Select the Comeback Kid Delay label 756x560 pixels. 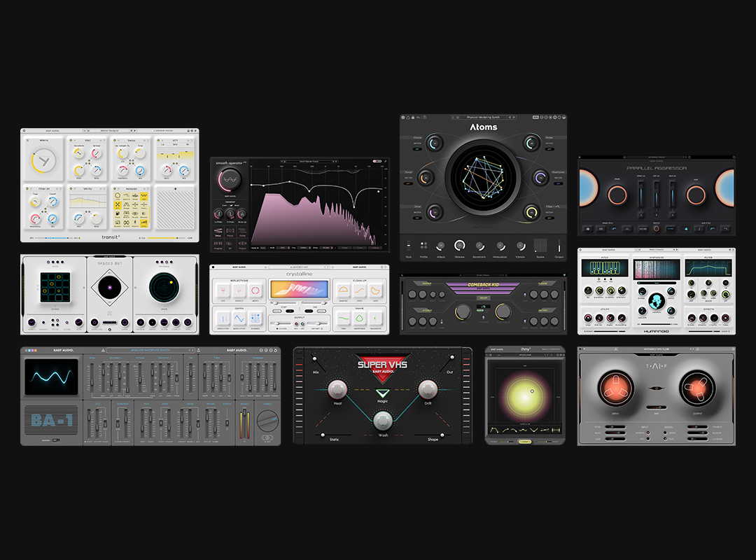[x=483, y=297]
